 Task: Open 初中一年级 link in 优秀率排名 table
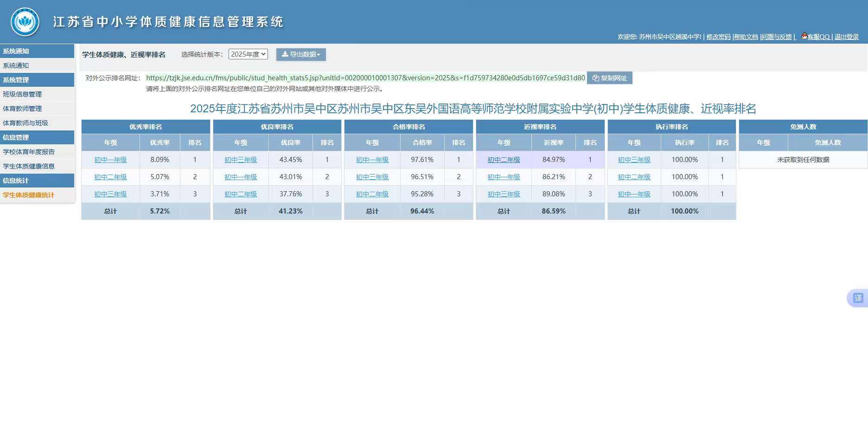(x=110, y=160)
